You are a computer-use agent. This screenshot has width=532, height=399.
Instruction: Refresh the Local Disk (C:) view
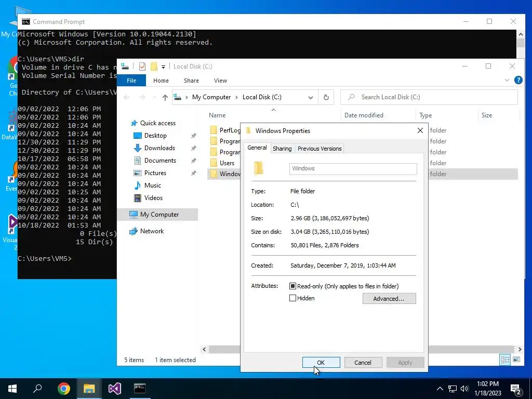click(x=326, y=97)
